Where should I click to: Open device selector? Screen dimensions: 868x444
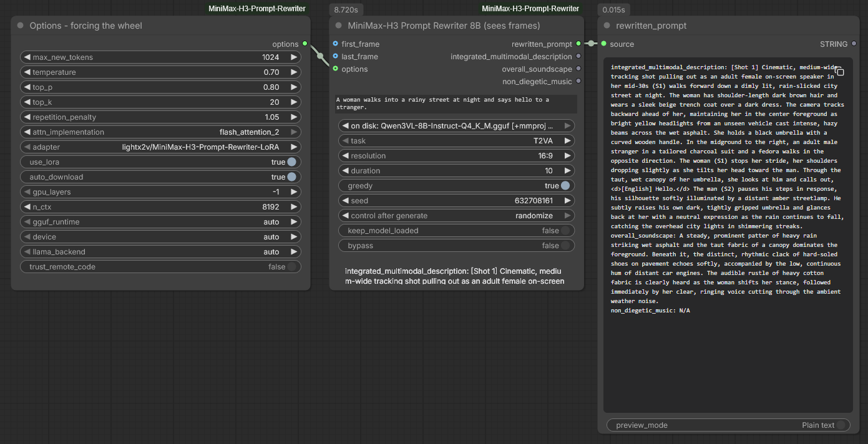(160, 237)
